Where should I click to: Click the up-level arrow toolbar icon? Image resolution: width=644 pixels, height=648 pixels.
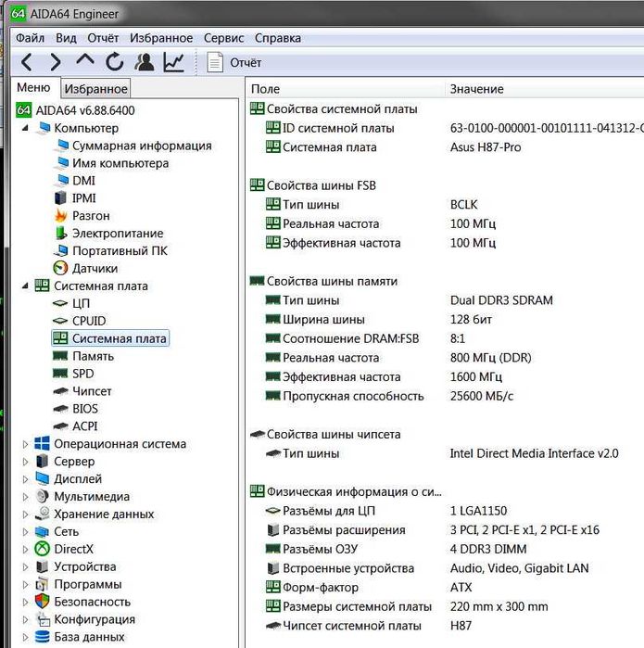tap(85, 60)
